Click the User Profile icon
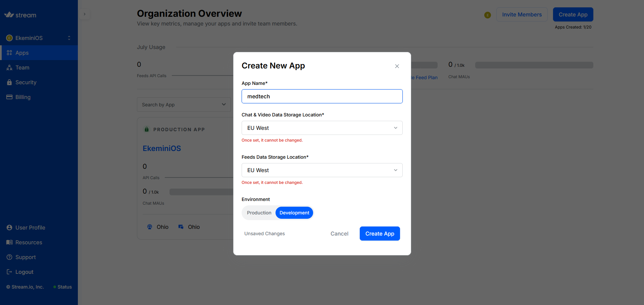Viewport: 644px width, 305px height. (x=9, y=227)
